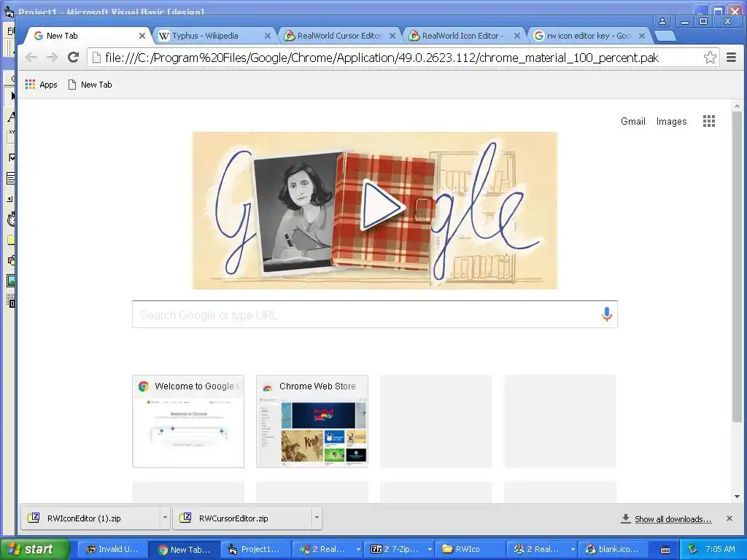Open a new tab with the new-tab button

(x=665, y=36)
